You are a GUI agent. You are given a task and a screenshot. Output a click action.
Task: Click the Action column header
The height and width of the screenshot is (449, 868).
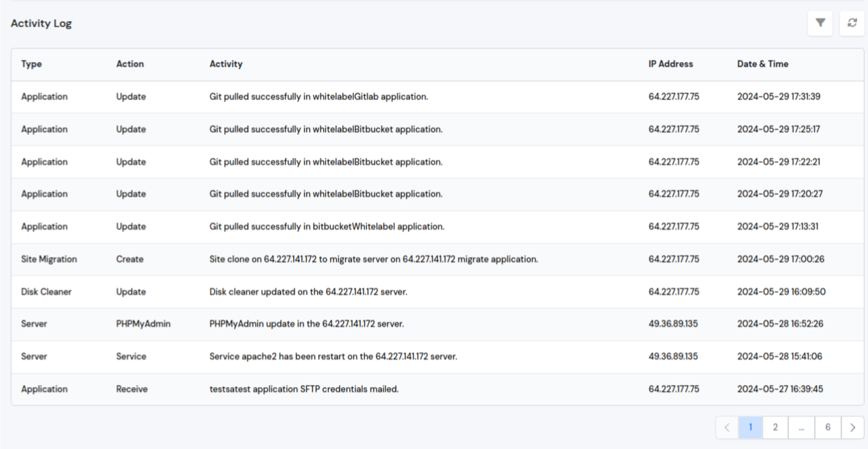[x=130, y=64]
